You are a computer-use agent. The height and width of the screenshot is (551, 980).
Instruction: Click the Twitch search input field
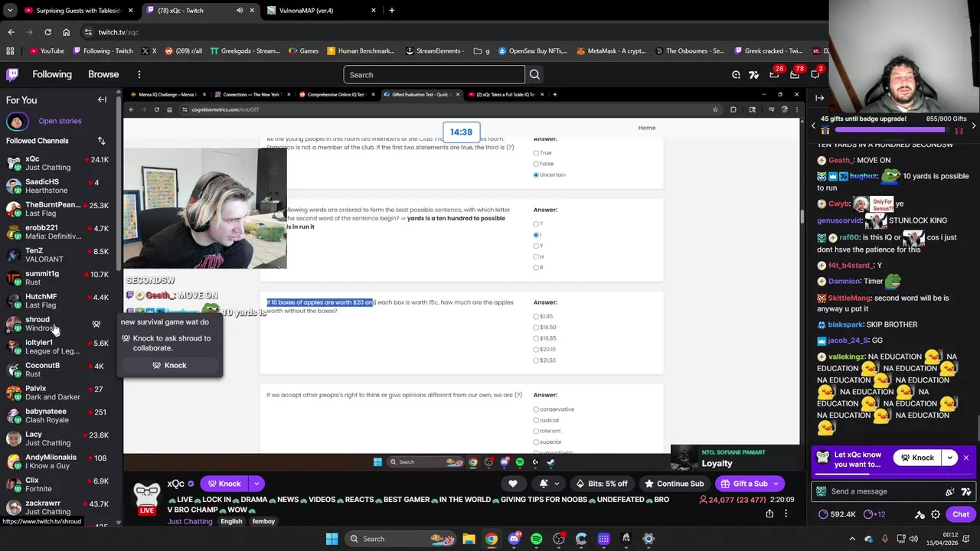(434, 75)
